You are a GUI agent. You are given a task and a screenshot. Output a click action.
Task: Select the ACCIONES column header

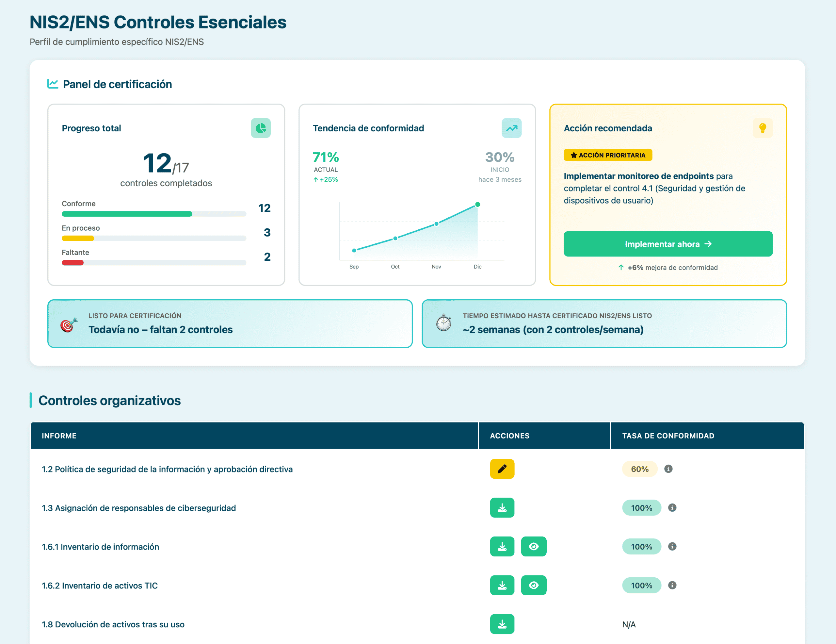click(509, 436)
